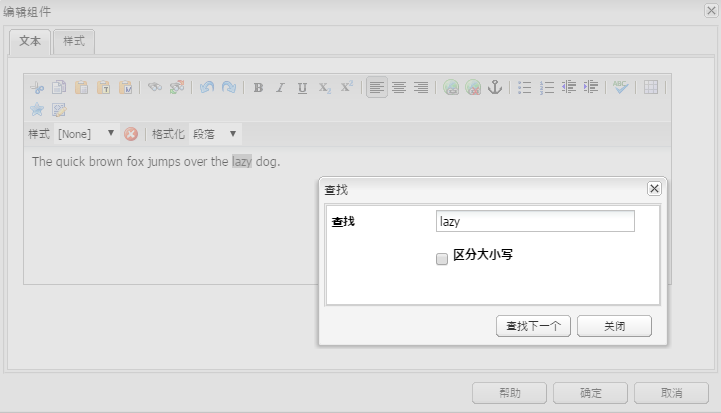721x413 pixels.
Task: Toggle Underline formatting
Action: click(x=302, y=87)
